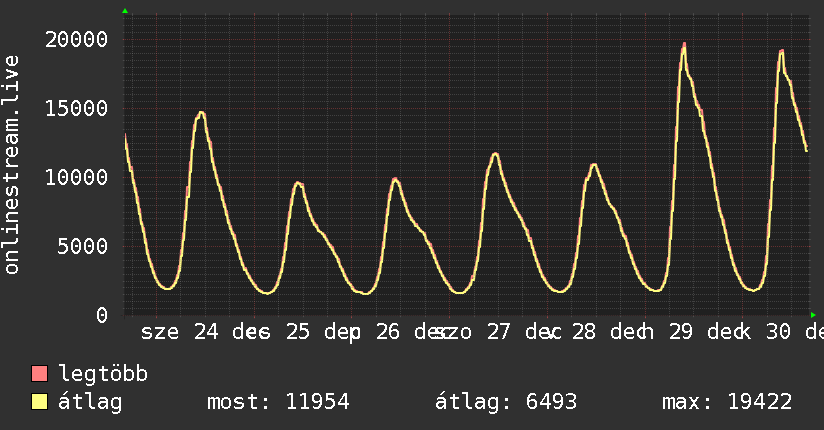Click the peak of the curve at sze 24

tap(201, 112)
